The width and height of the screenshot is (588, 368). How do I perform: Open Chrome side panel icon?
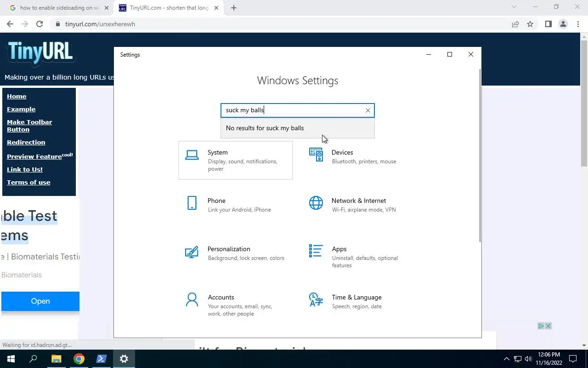548,24
